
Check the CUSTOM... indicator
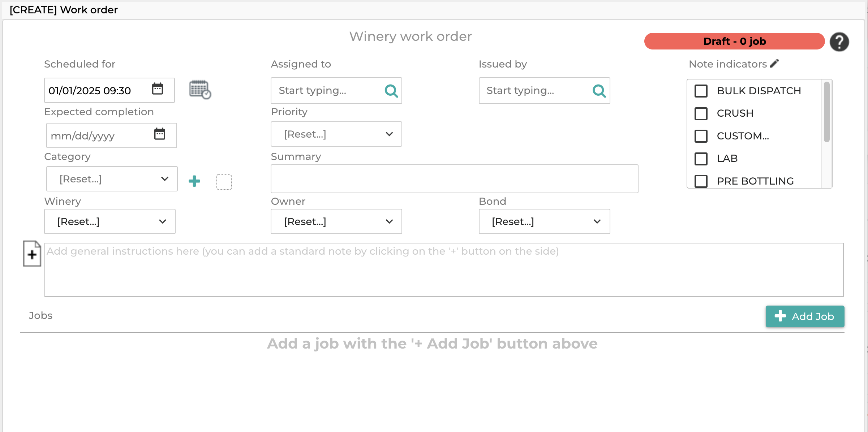(701, 136)
